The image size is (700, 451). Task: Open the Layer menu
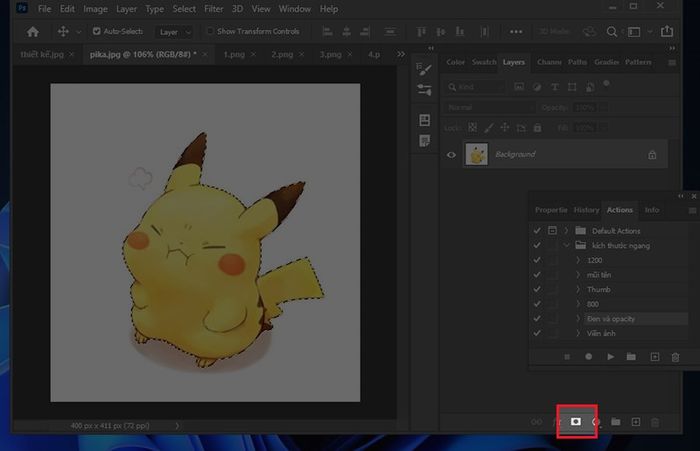coord(126,9)
